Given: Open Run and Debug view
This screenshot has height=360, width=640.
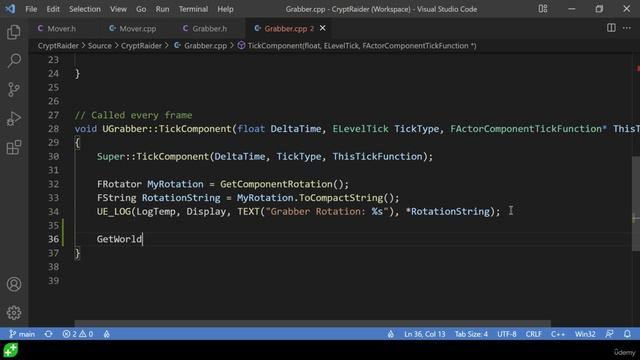Looking at the screenshot, I should pos(13,118).
